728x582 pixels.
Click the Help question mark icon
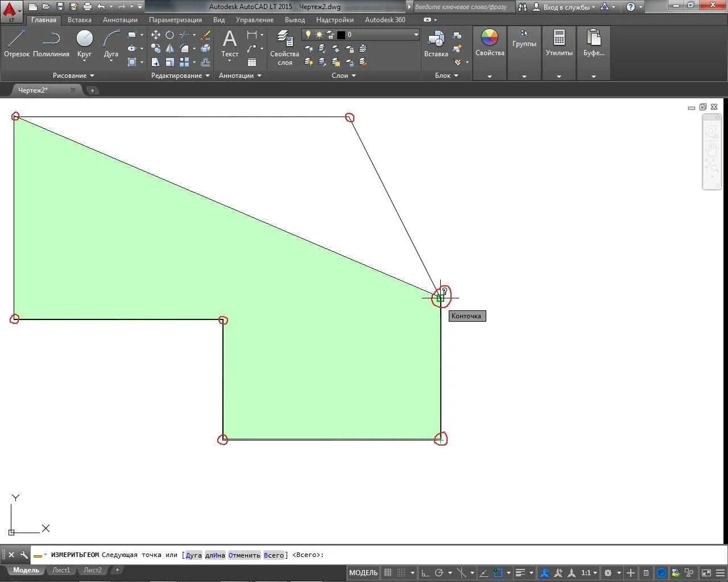pyautogui.click(x=631, y=7)
